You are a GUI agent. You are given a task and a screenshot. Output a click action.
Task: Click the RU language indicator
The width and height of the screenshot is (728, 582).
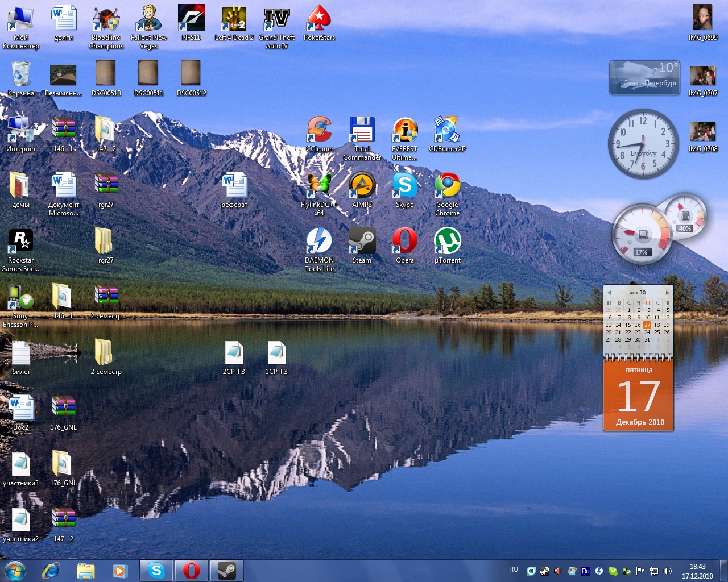(x=514, y=569)
